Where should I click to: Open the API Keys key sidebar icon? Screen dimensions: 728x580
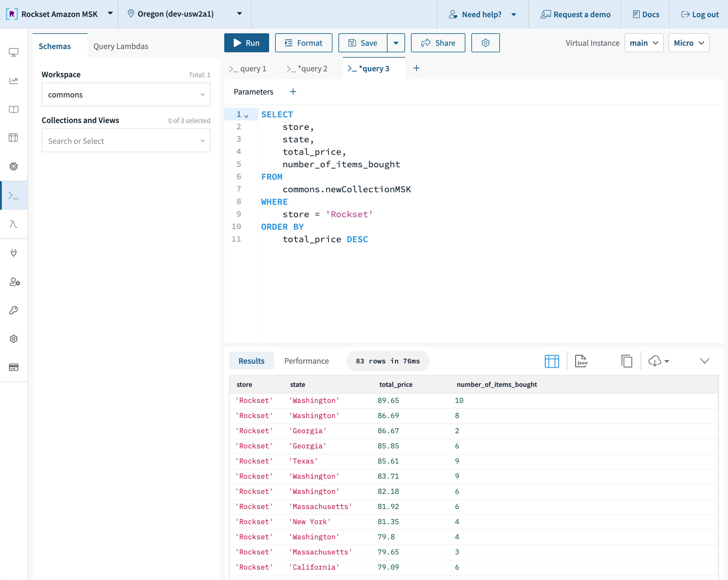click(13, 310)
